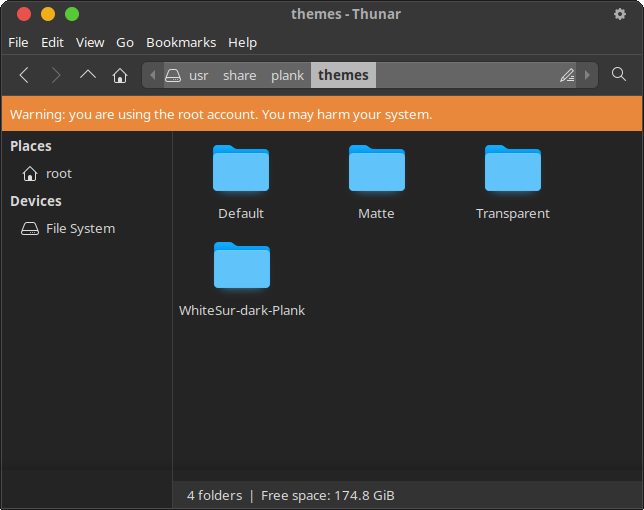The height and width of the screenshot is (510, 644).
Task: Click the '4 folders' status bar text
Action: (x=214, y=496)
